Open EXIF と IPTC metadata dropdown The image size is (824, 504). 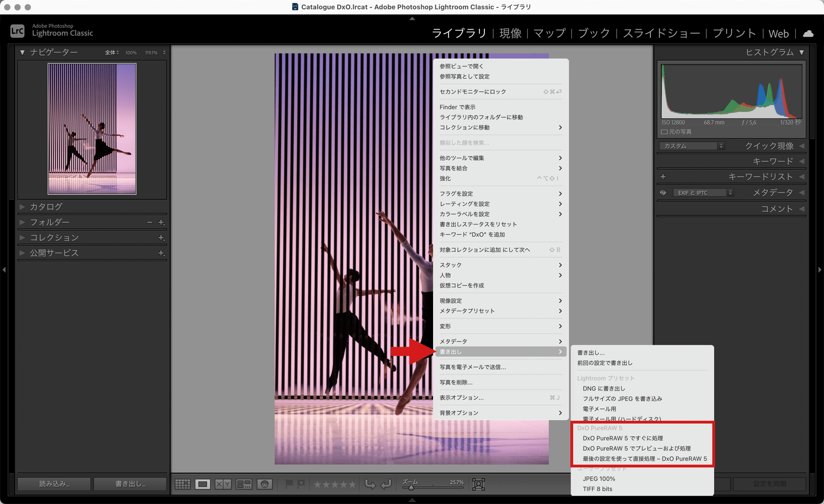tap(703, 193)
